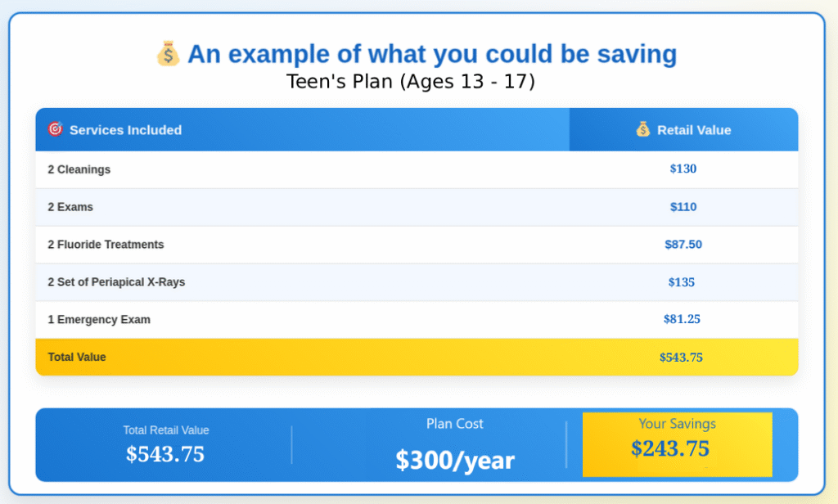Select the 2 Set of Periapical X-Rays row
Screen dimensions: 838x504
point(116,282)
